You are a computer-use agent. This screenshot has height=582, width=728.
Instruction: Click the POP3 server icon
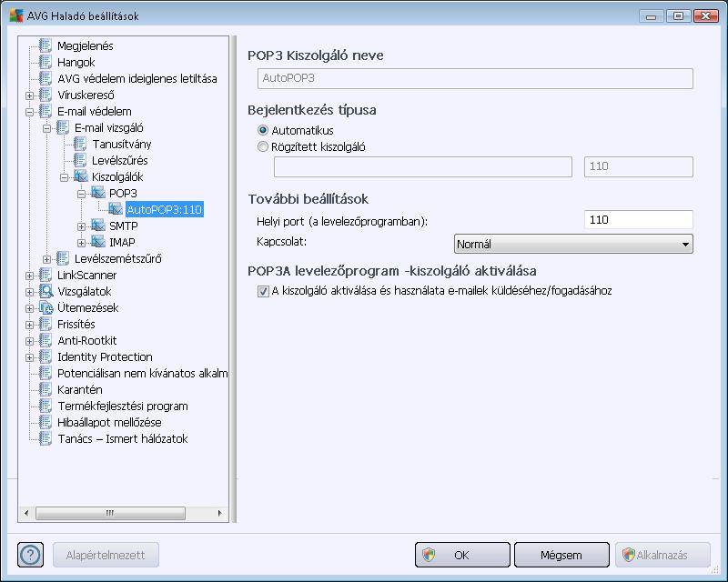click(97, 193)
